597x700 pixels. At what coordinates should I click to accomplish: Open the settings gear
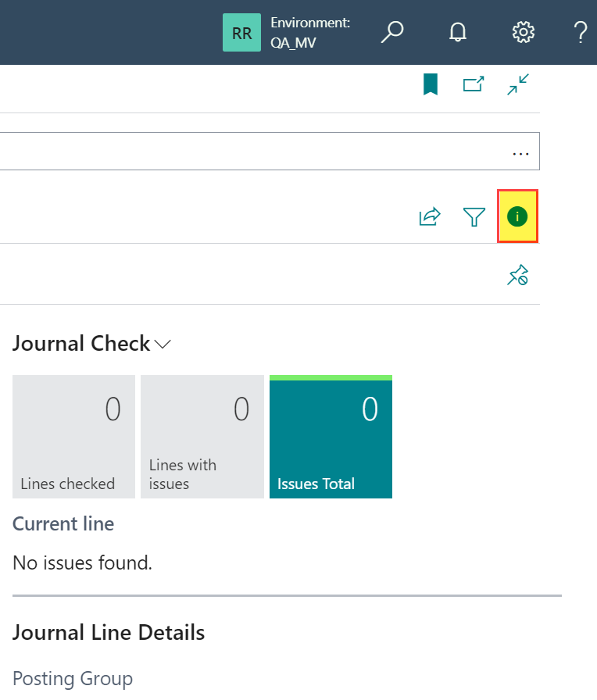click(523, 32)
